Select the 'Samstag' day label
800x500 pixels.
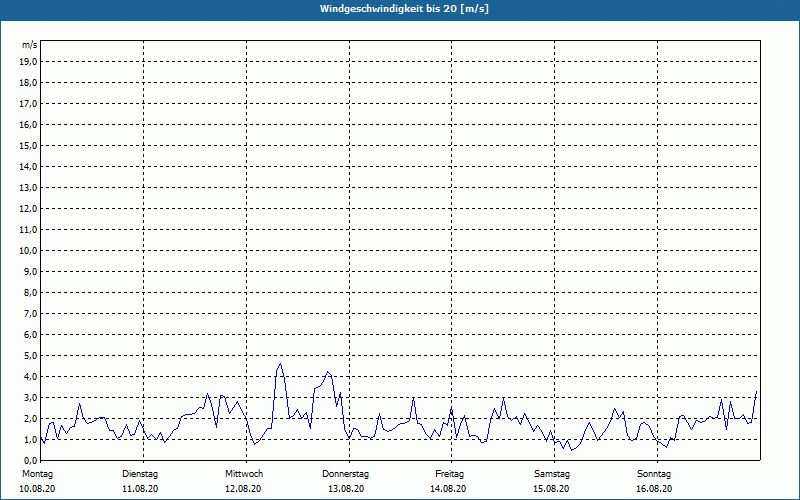[552, 473]
